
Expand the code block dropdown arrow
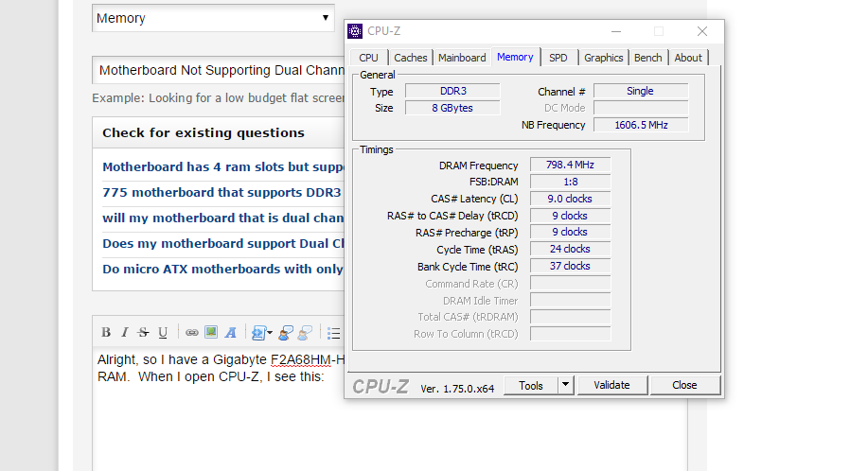[270, 332]
